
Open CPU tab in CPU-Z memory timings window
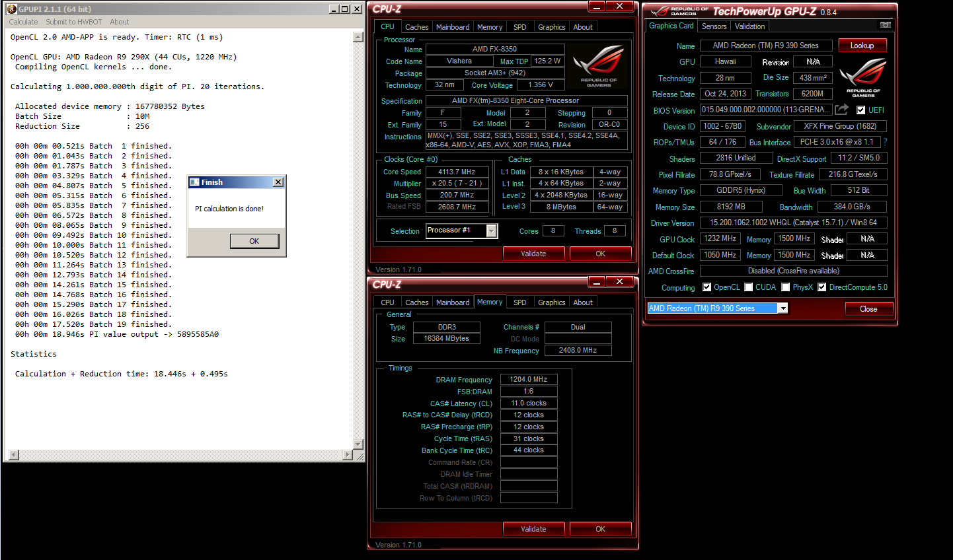pyautogui.click(x=388, y=302)
